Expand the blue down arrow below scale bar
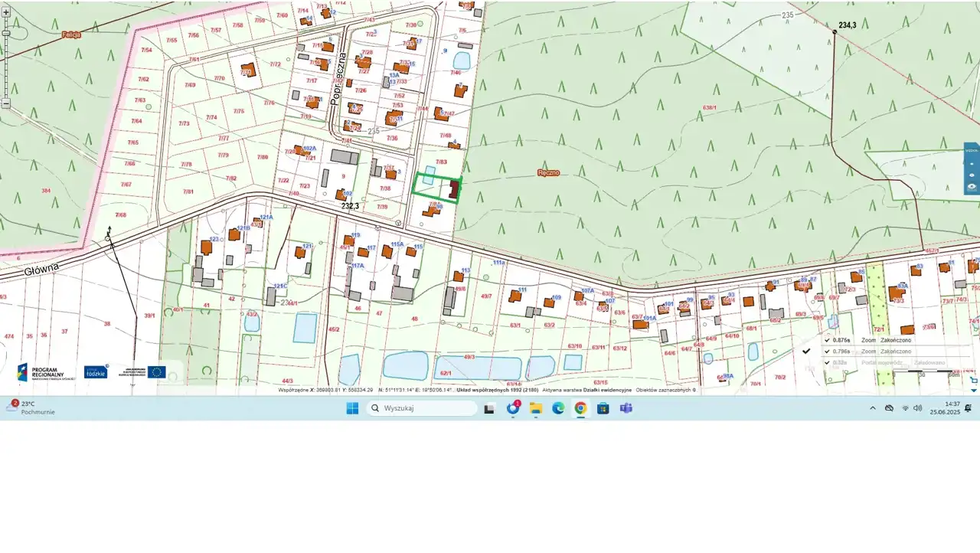This screenshot has width=980, height=553. pyautogui.click(x=974, y=390)
